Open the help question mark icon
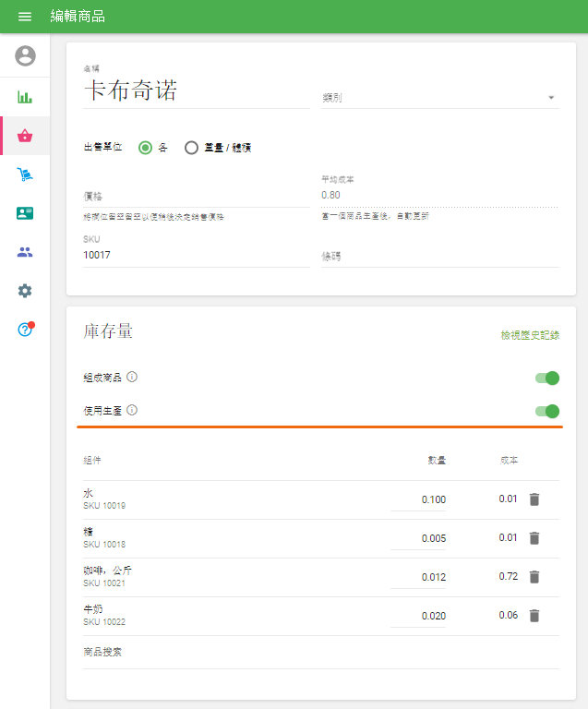Image resolution: width=588 pixels, height=709 pixels. click(x=26, y=330)
